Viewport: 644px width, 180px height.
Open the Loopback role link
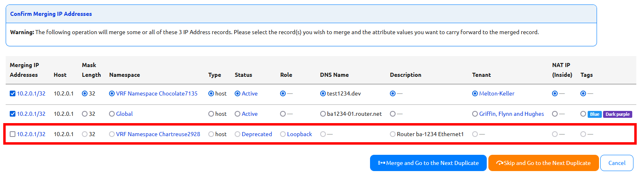(x=300, y=134)
